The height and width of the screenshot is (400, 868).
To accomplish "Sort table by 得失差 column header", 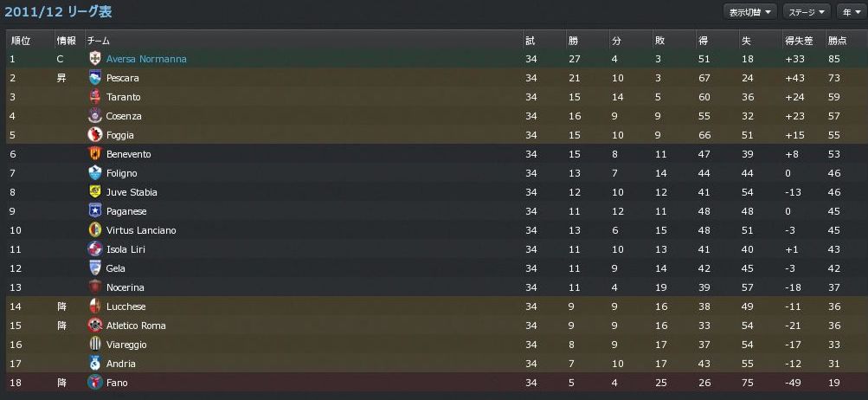I will (x=796, y=41).
